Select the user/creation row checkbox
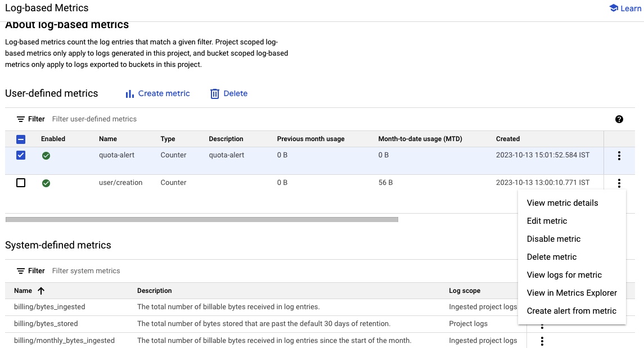The image size is (644, 348). (x=21, y=182)
